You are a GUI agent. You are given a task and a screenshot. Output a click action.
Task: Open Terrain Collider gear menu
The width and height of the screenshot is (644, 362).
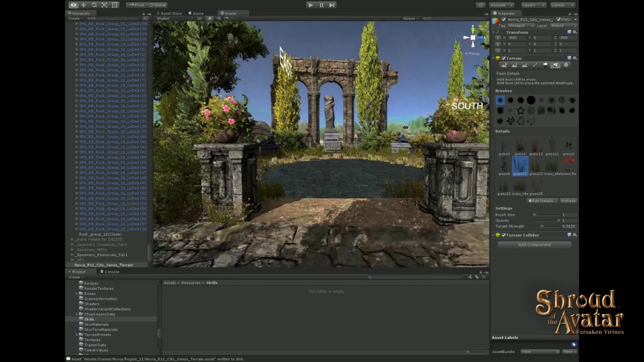[x=575, y=235]
